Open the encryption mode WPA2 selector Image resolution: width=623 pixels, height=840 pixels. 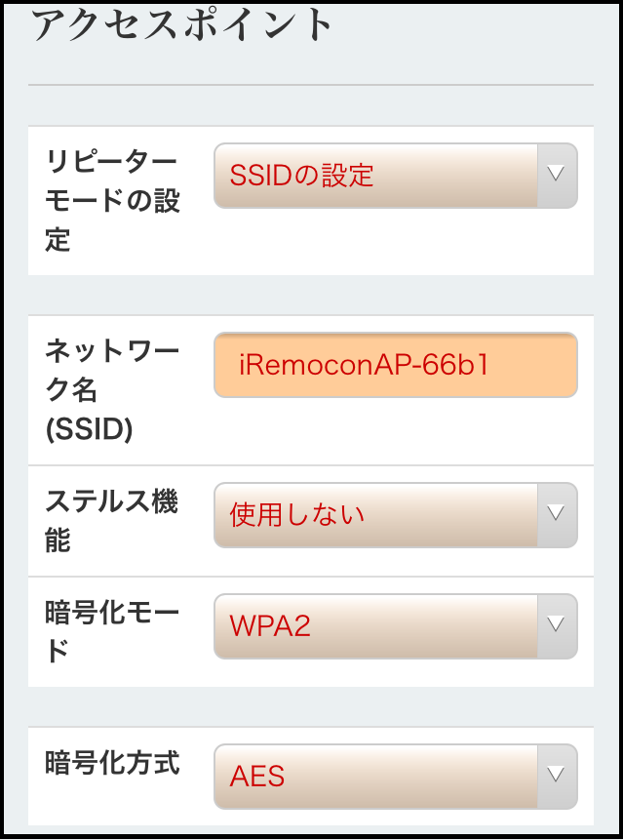pyautogui.click(x=375, y=625)
